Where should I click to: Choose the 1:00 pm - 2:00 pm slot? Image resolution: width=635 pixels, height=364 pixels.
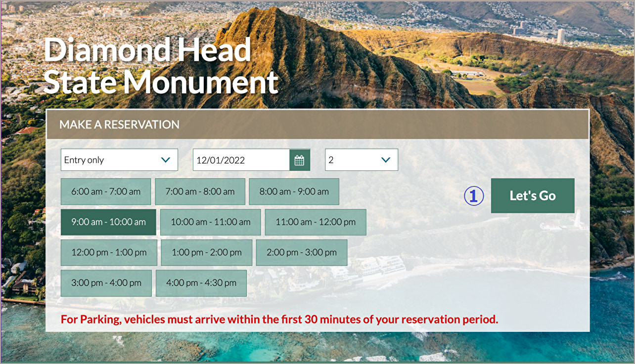pyautogui.click(x=207, y=252)
